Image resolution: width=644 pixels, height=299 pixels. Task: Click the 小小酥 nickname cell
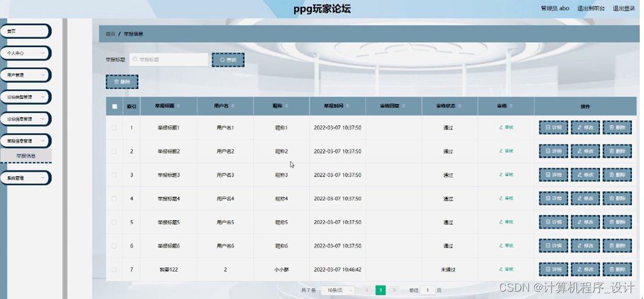point(281,270)
